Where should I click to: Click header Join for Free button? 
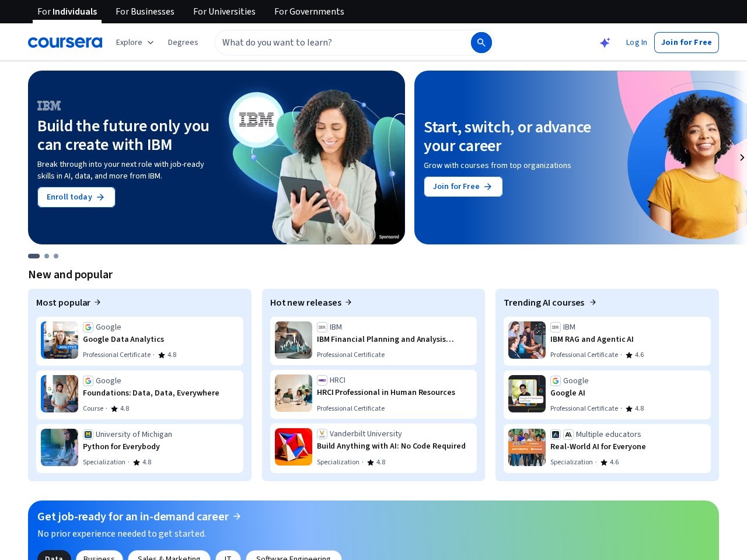[x=686, y=43]
